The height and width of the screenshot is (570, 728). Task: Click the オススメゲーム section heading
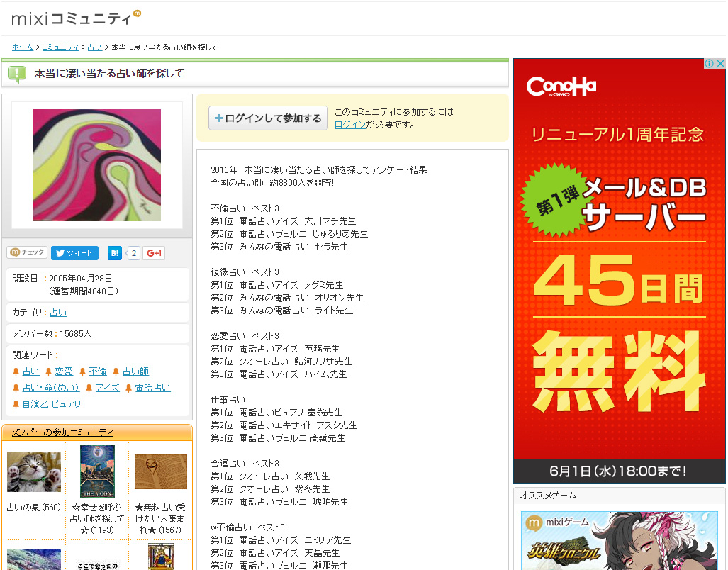(x=549, y=496)
